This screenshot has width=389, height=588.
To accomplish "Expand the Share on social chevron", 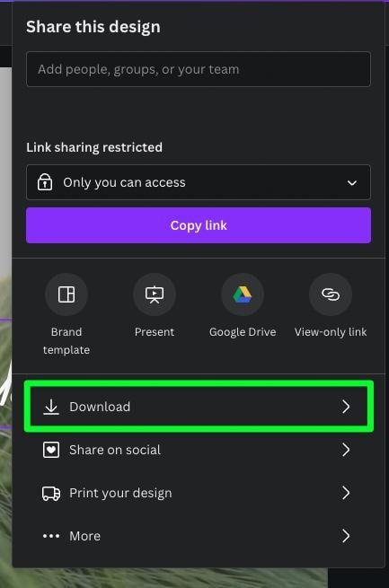I will click(x=346, y=450).
